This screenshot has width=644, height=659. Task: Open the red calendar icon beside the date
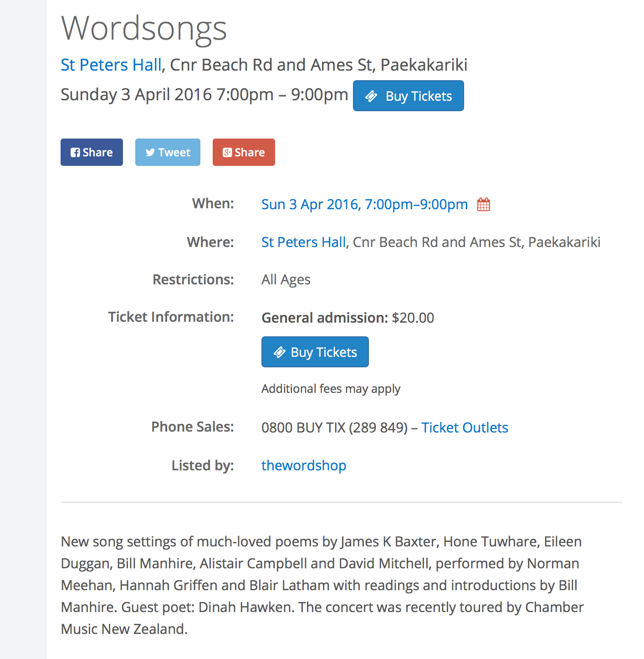484,205
